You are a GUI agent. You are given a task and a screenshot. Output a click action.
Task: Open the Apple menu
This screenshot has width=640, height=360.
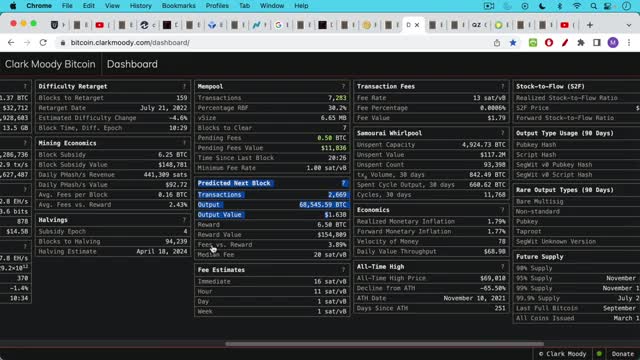[13, 6]
